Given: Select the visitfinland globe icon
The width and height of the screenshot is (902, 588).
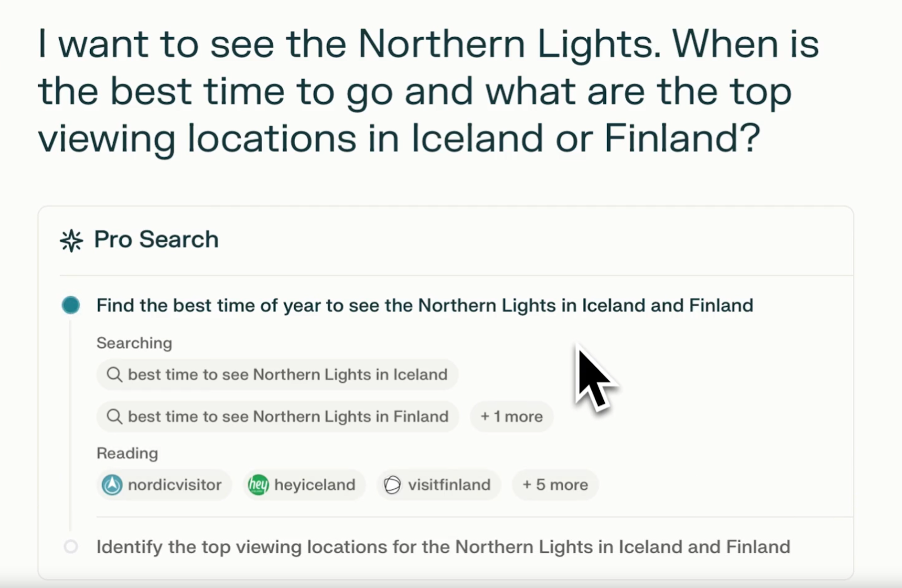Looking at the screenshot, I should (x=392, y=484).
